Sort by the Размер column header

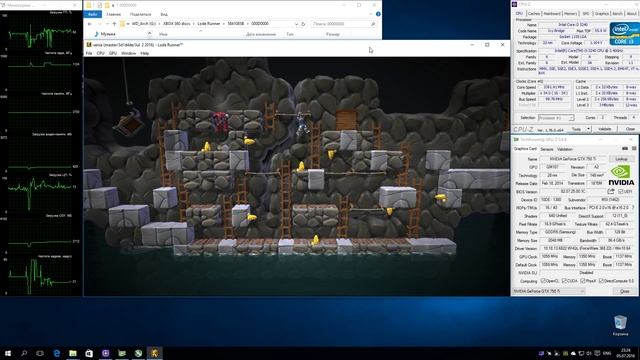[x=333, y=34]
